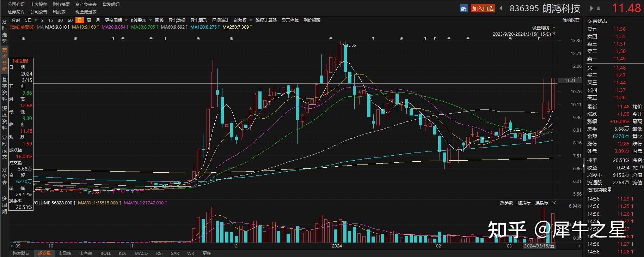This screenshot has width=644, height=257.
Task: Click 导出图形 to export chart
Action: point(199,20)
